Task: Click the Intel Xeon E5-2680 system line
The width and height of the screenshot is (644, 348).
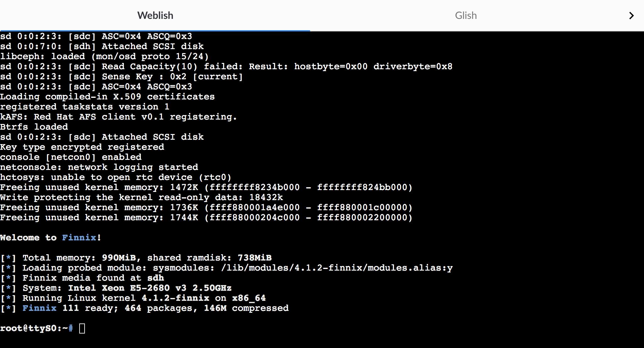Action: tap(116, 288)
